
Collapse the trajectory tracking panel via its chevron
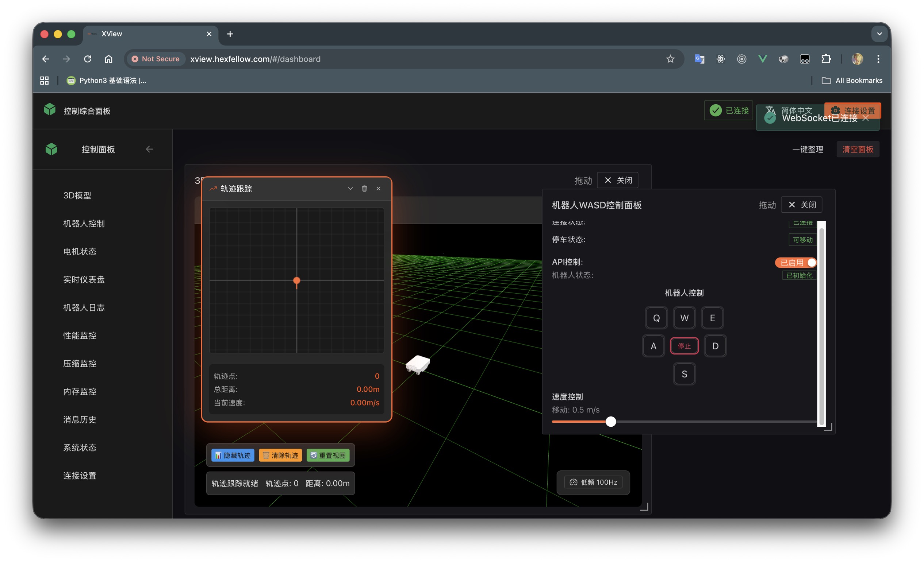pyautogui.click(x=350, y=189)
